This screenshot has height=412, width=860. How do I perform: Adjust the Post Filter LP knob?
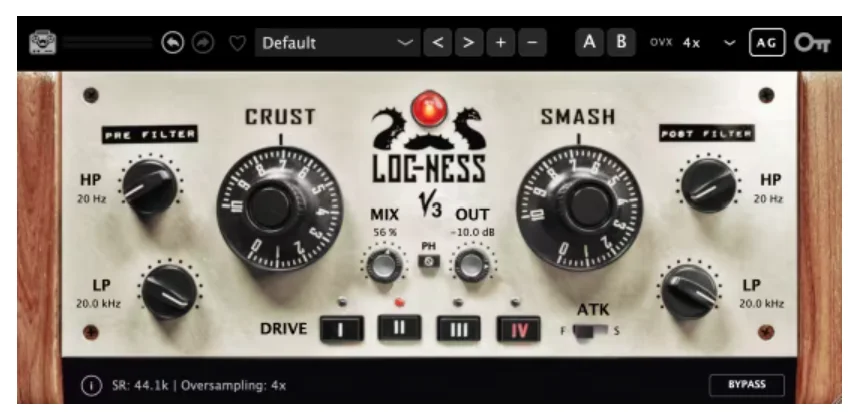click(689, 291)
